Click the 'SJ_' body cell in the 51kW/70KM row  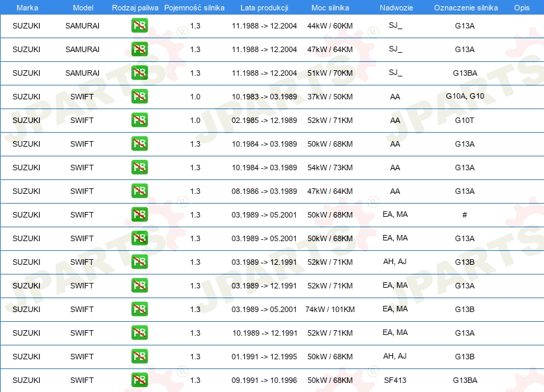coord(395,73)
